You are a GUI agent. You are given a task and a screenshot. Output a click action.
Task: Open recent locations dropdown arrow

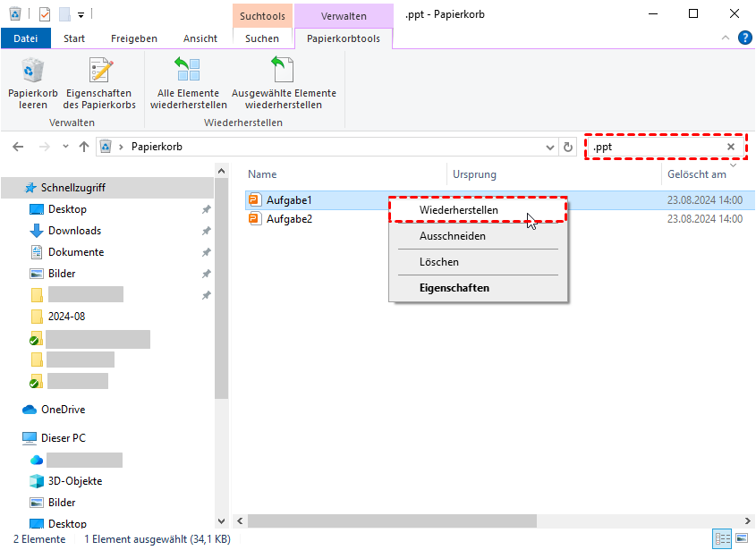point(65,147)
